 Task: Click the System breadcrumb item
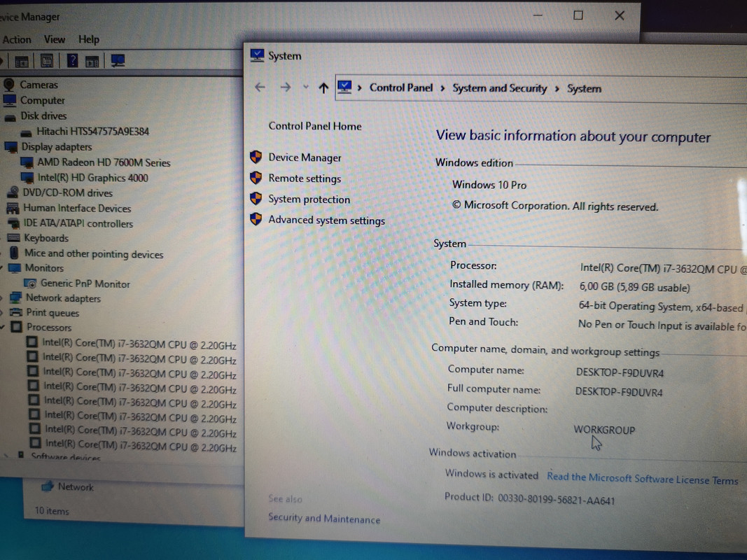pyautogui.click(x=584, y=89)
